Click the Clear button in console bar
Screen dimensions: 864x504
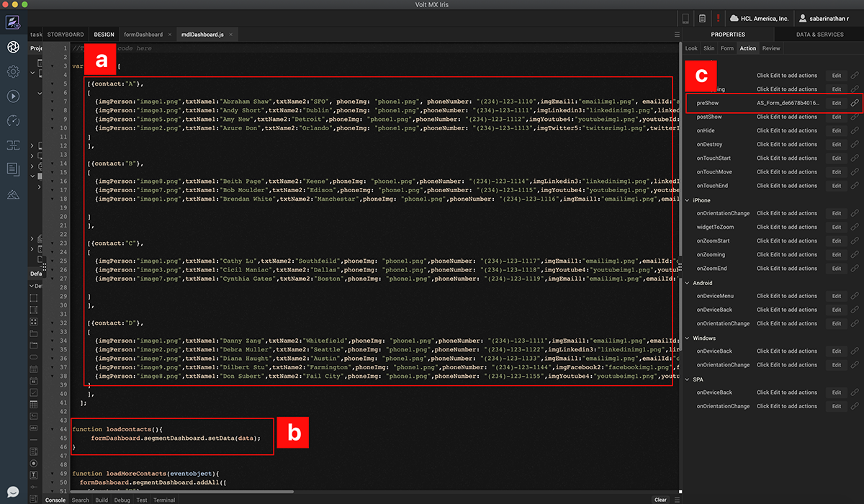(x=660, y=500)
